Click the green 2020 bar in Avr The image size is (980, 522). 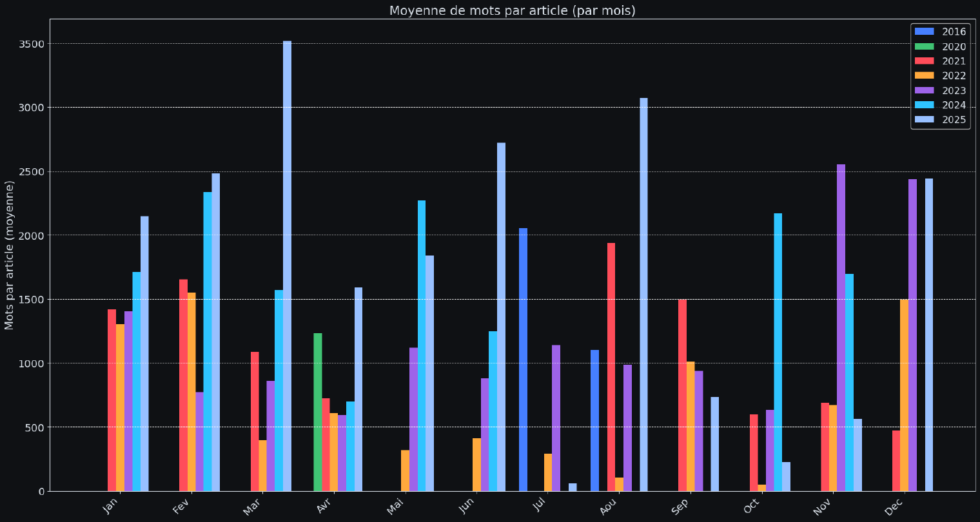pyautogui.click(x=318, y=412)
